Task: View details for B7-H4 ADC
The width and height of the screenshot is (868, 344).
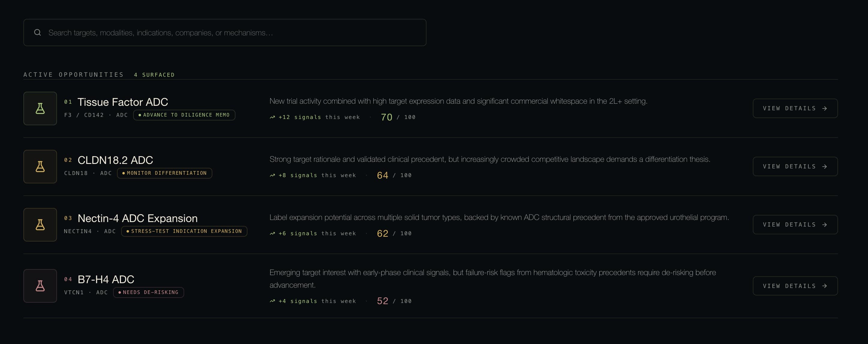Action: (795, 286)
